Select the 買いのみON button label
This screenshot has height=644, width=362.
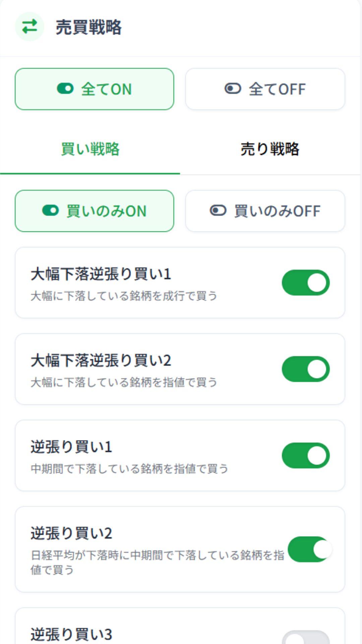(106, 211)
